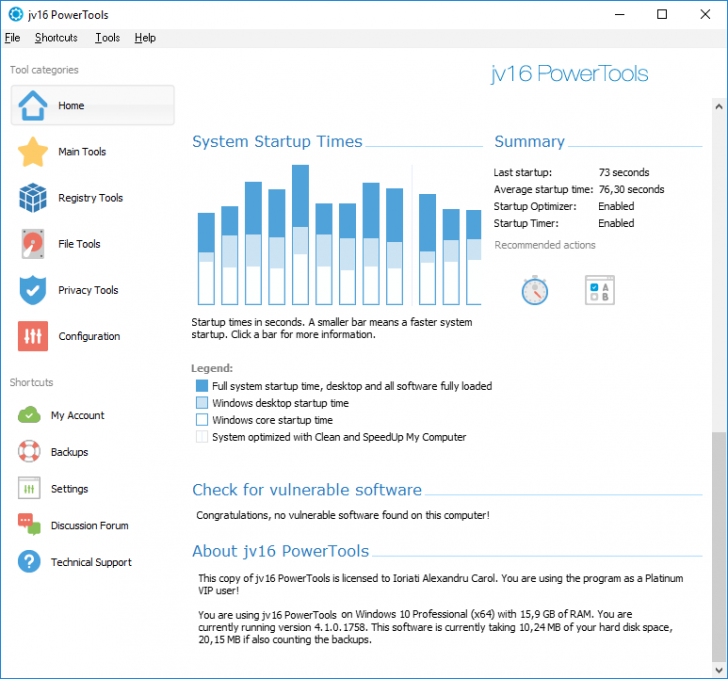The height and width of the screenshot is (679, 728).
Task: Click the last bar in startup chart
Action: tap(474, 257)
